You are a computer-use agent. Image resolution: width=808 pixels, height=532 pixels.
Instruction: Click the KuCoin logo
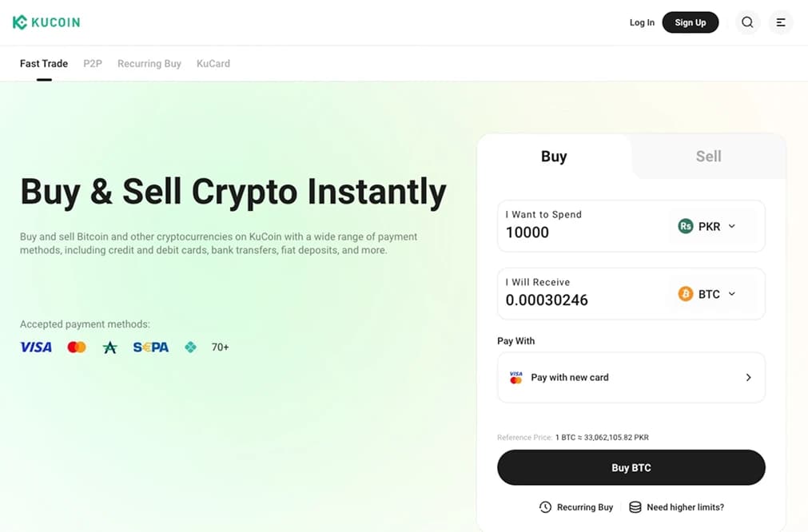click(x=46, y=22)
